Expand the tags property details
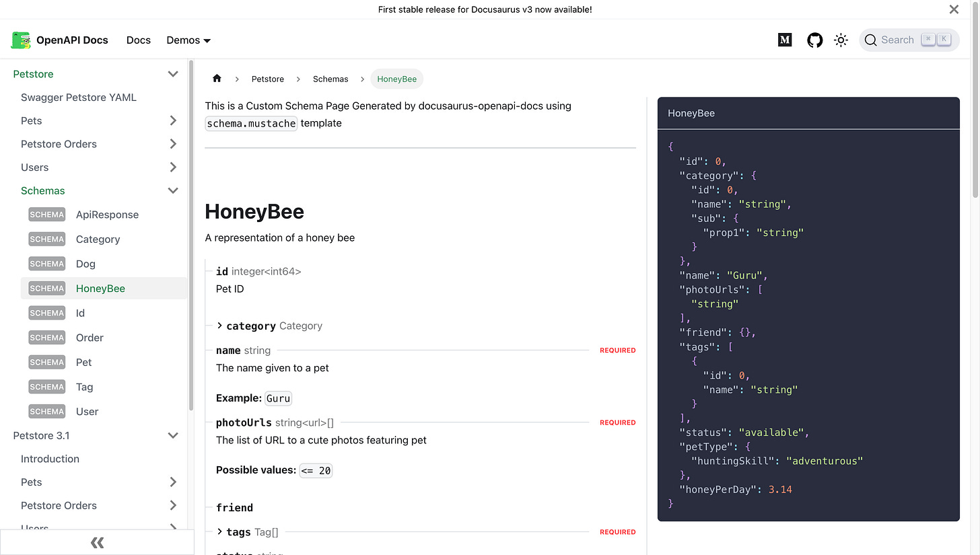Image resolution: width=980 pixels, height=555 pixels. (x=219, y=531)
